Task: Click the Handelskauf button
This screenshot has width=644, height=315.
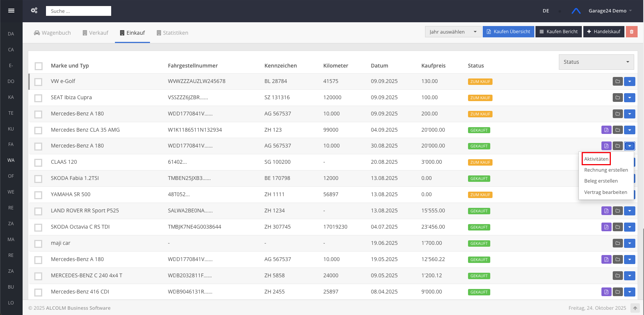Action: click(x=604, y=32)
